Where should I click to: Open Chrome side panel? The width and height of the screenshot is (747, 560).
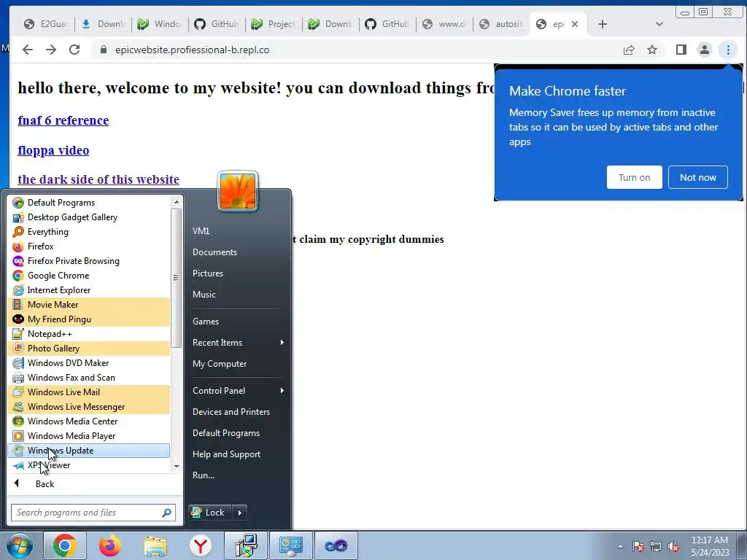click(681, 50)
